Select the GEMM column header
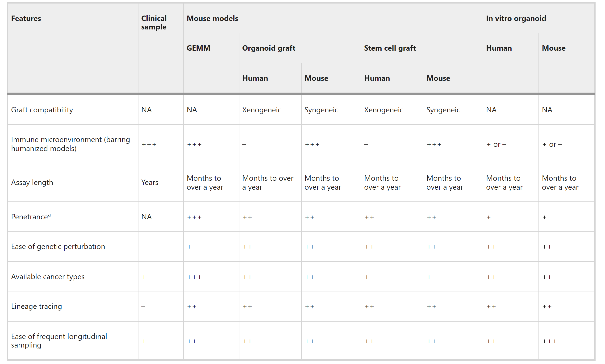 (x=198, y=48)
